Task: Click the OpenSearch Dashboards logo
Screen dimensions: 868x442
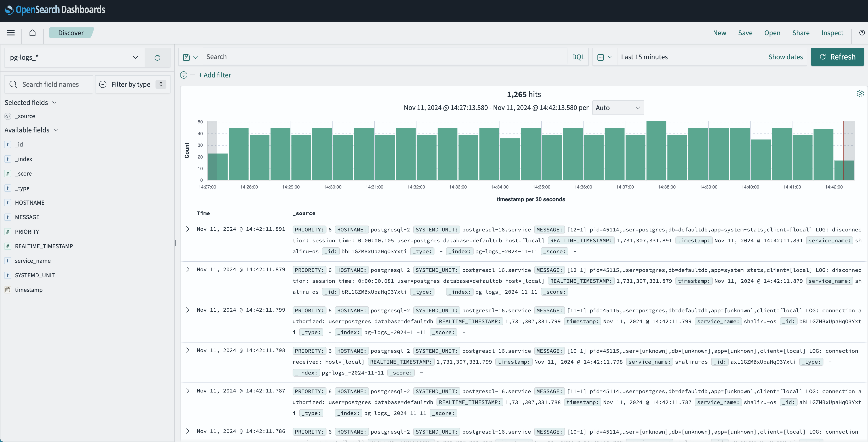Action: coord(55,10)
